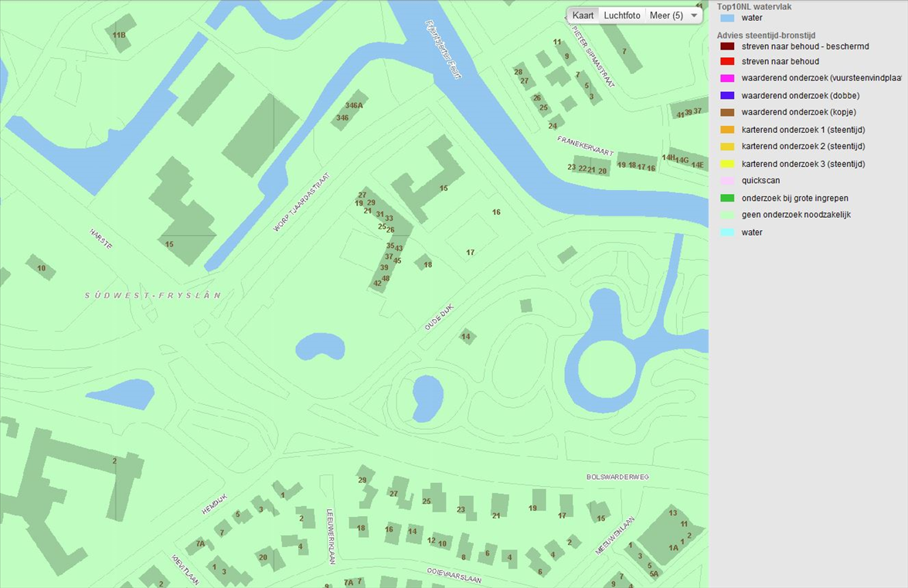The height and width of the screenshot is (588, 908).
Task: Click the 'waarderend onderzoek (dobbe)' legend label
Action: (801, 96)
